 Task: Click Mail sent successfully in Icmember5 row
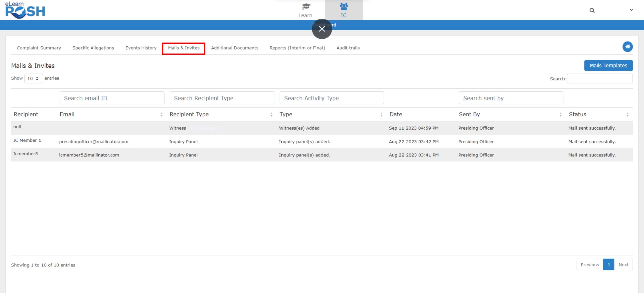[x=592, y=155]
